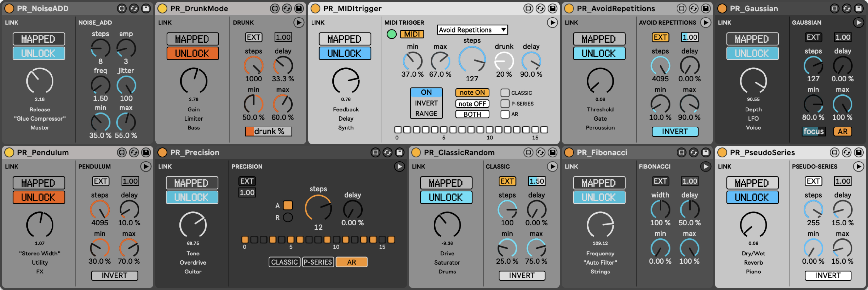This screenshot has height=290, width=868.
Task: Check the P-SERIES box in MIDI Trigger
Action: pos(504,104)
